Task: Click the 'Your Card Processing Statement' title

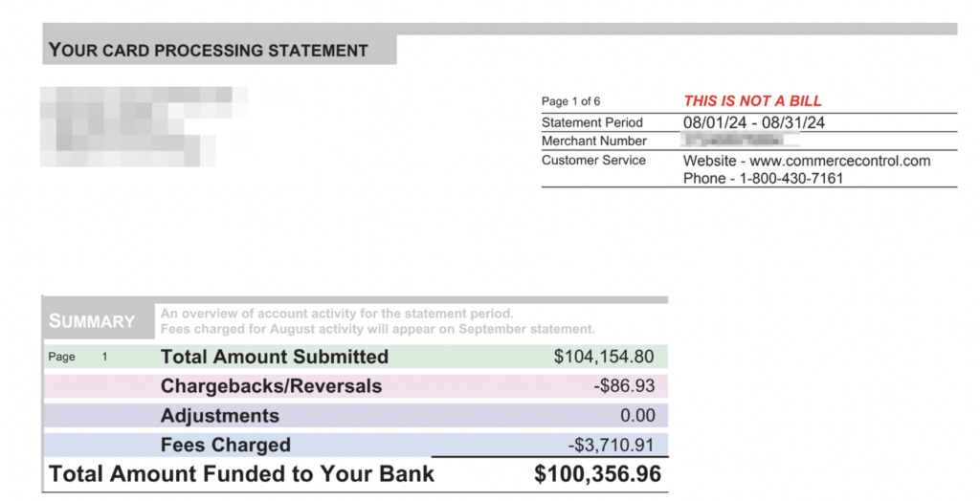Action: tap(209, 51)
